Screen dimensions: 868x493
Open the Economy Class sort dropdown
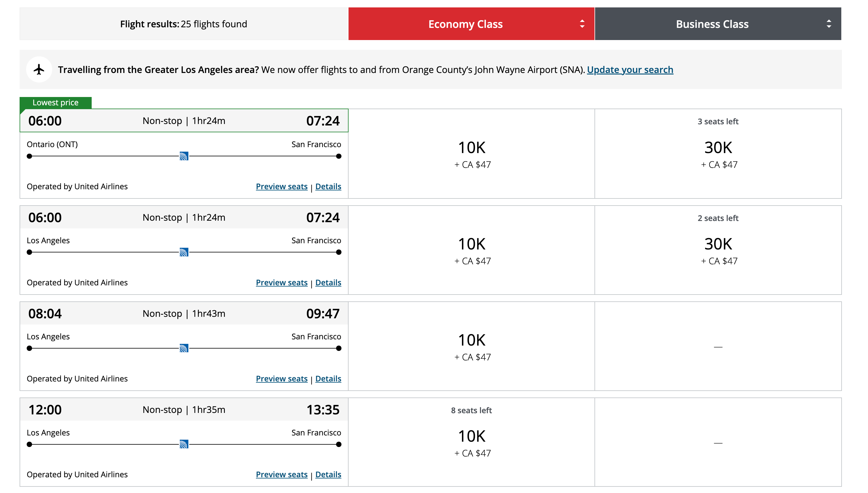point(582,24)
